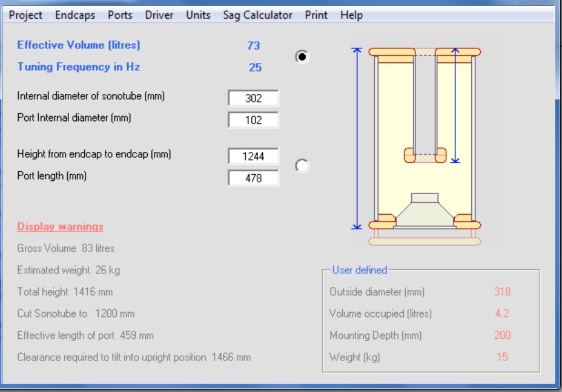Viewport: 562px width, 392px height.
Task: Open the Units menu
Action: point(198,15)
